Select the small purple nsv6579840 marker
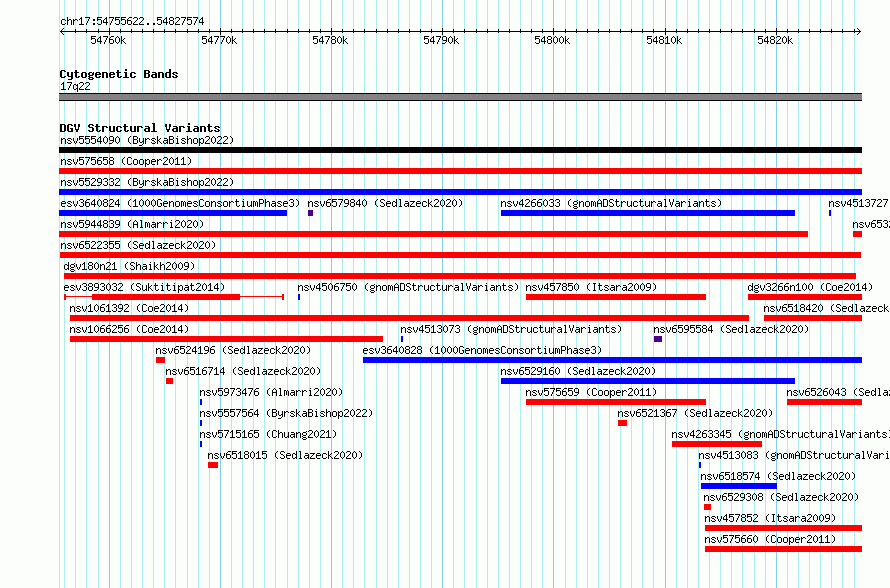This screenshot has width=890, height=588. pyautogui.click(x=310, y=213)
